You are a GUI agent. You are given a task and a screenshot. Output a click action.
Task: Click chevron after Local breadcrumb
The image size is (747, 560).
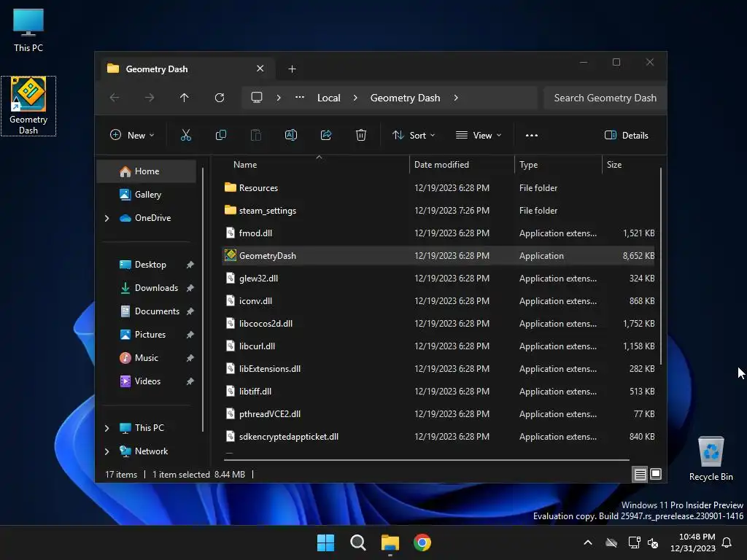pyautogui.click(x=355, y=98)
